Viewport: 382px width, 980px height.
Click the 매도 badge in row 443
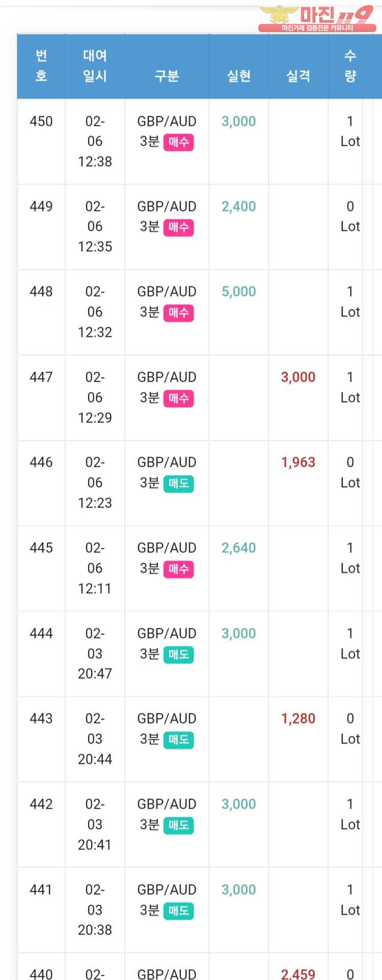[178, 739]
